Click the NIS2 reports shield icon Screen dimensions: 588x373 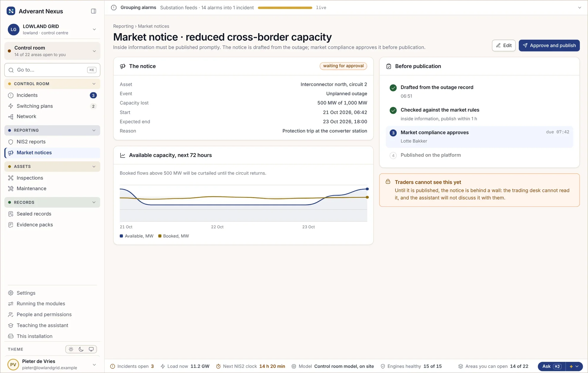11,142
